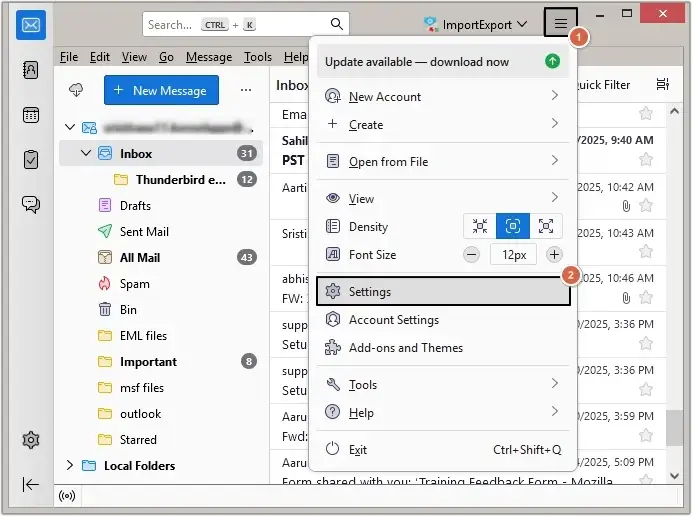Select relaxed density
This screenshot has height=517, width=693.
(546, 226)
